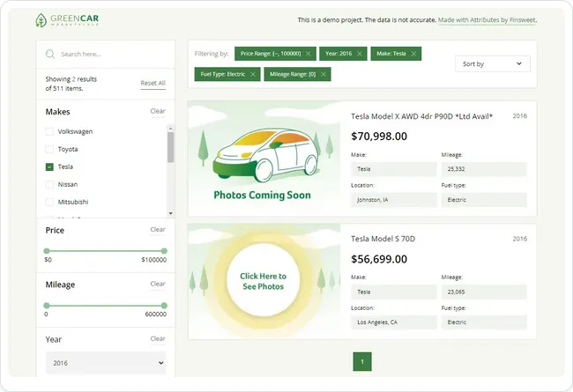Open Made with Attributes by Finsweet link
Image resolution: width=573 pixels, height=392 pixels.
[x=487, y=20]
